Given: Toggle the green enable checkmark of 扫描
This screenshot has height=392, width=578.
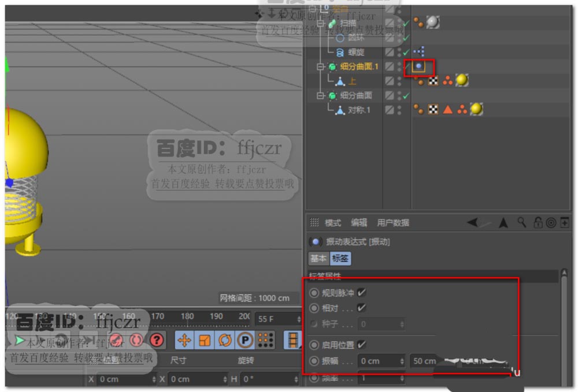Looking at the screenshot, I should coord(406,23).
